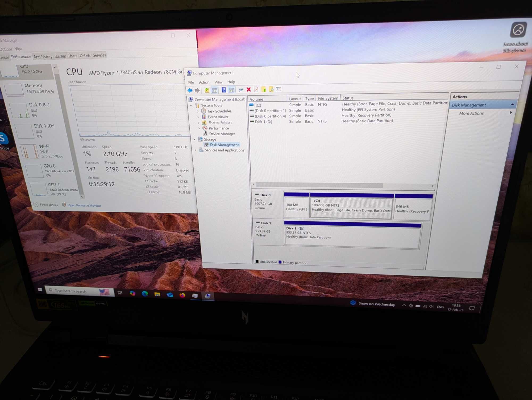532x400 pixels.
Task: Open File Explorer from the taskbar
Action: pyautogui.click(x=157, y=294)
